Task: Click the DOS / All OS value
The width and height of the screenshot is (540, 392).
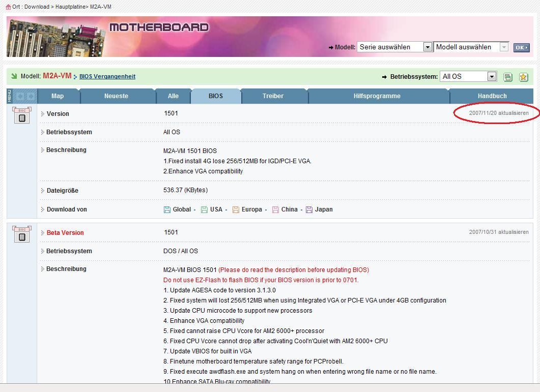Action: click(x=181, y=251)
